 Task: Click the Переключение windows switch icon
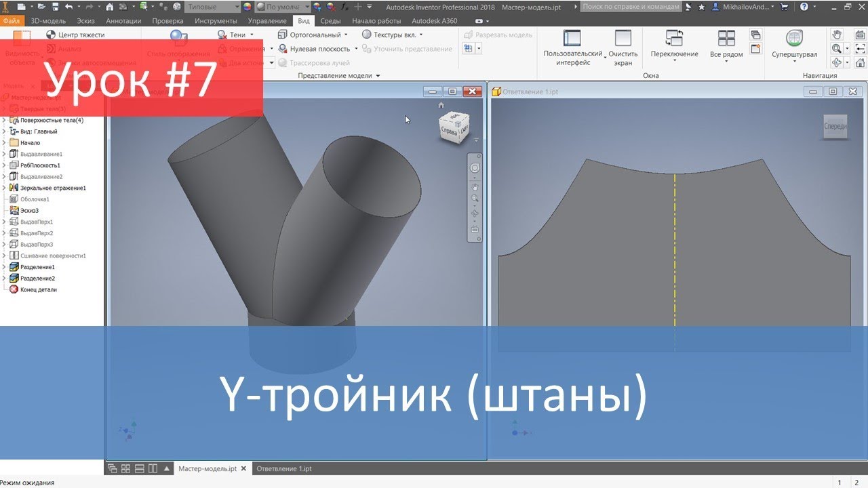[x=674, y=38]
